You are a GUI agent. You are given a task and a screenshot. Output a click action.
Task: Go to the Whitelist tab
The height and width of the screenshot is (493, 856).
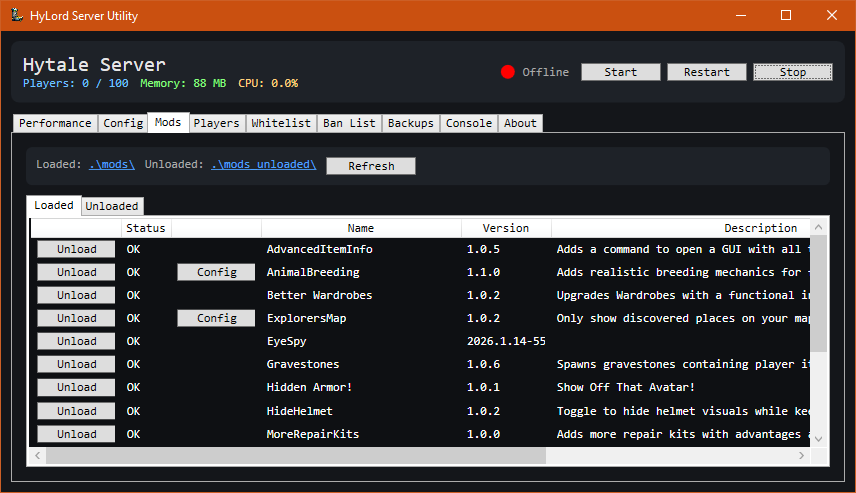tap(281, 123)
